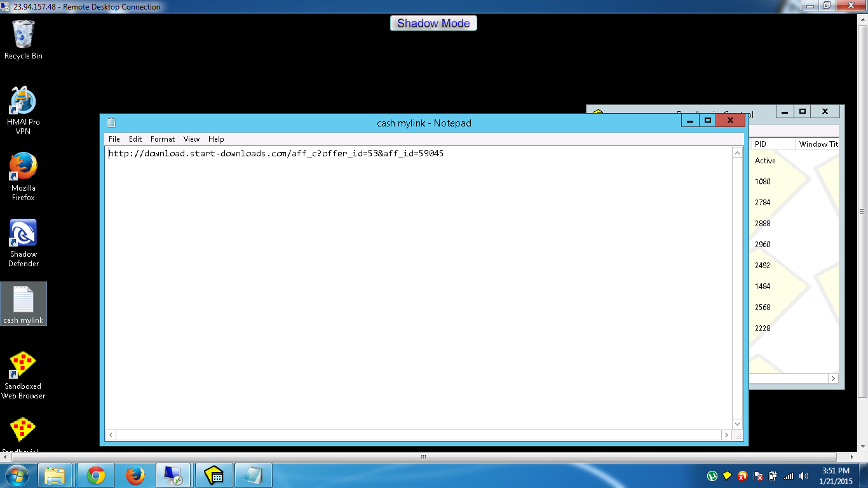Switch to Sandboxie Control taskbar button

point(214,475)
